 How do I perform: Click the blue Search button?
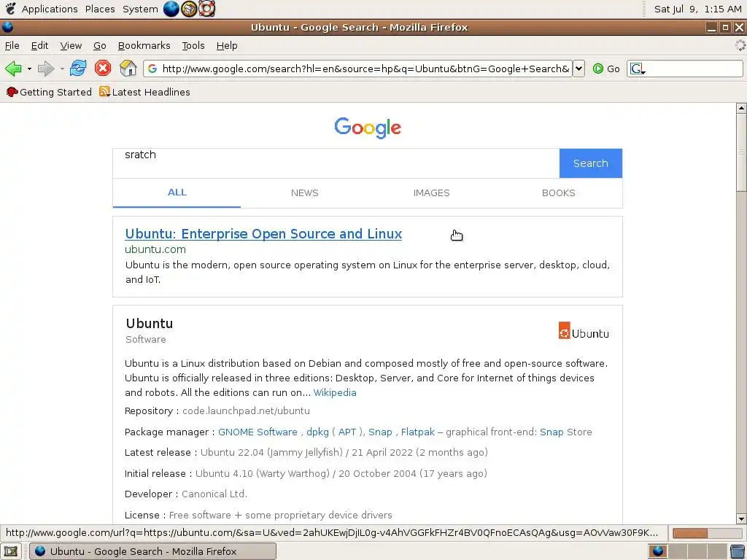coord(591,163)
